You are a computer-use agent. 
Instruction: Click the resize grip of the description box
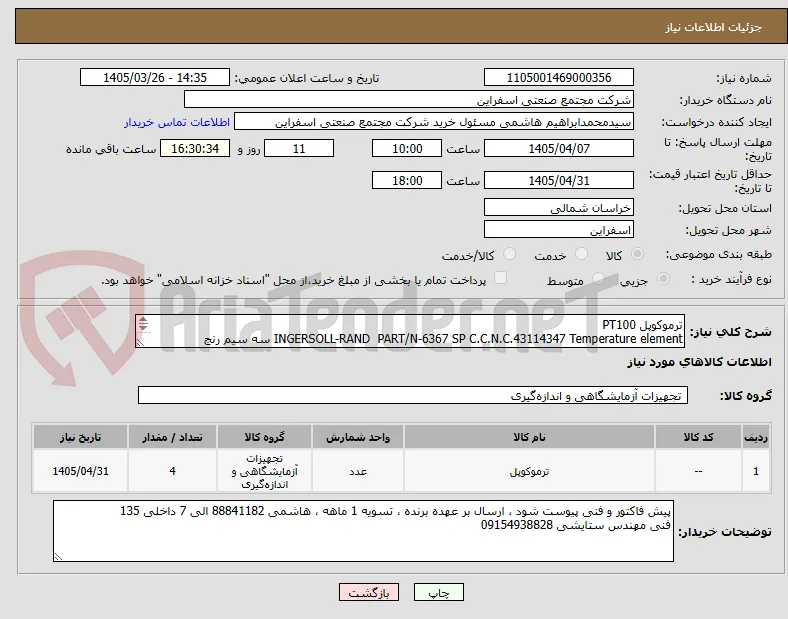click(141, 342)
